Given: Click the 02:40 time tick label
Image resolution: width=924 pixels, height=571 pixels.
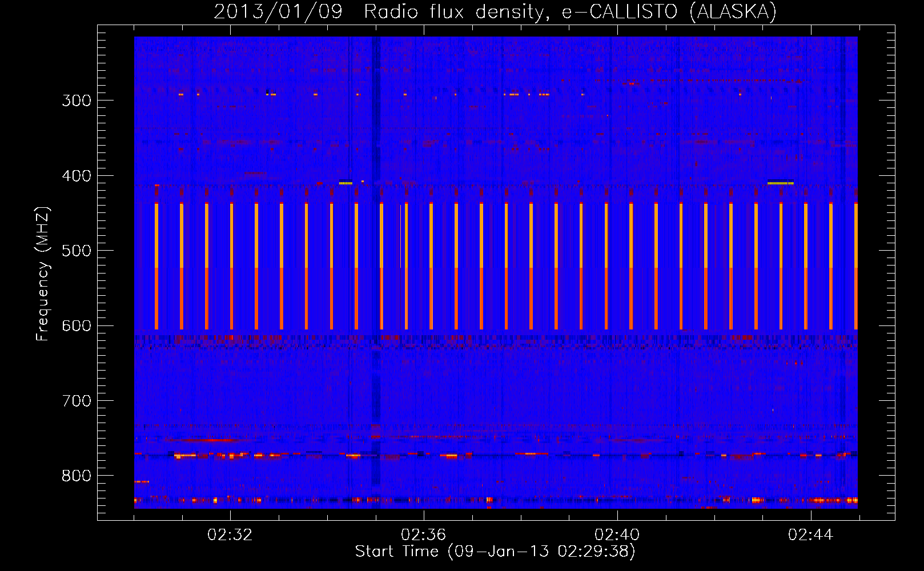Looking at the screenshot, I should tap(617, 535).
